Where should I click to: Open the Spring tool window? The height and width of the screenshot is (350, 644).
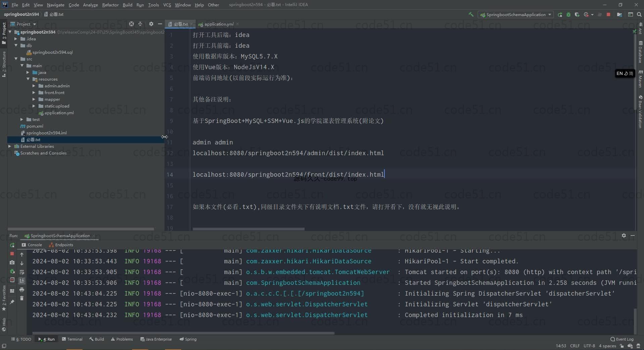pyautogui.click(x=188, y=339)
